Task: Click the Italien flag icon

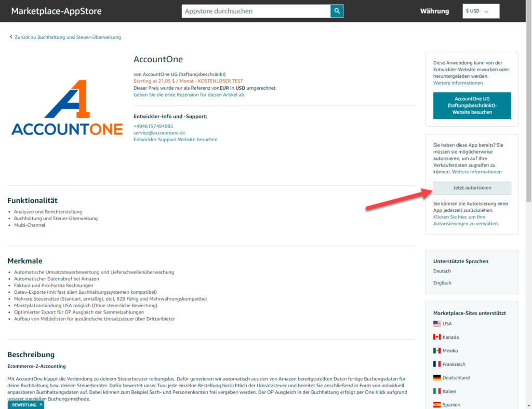Action: (437, 391)
